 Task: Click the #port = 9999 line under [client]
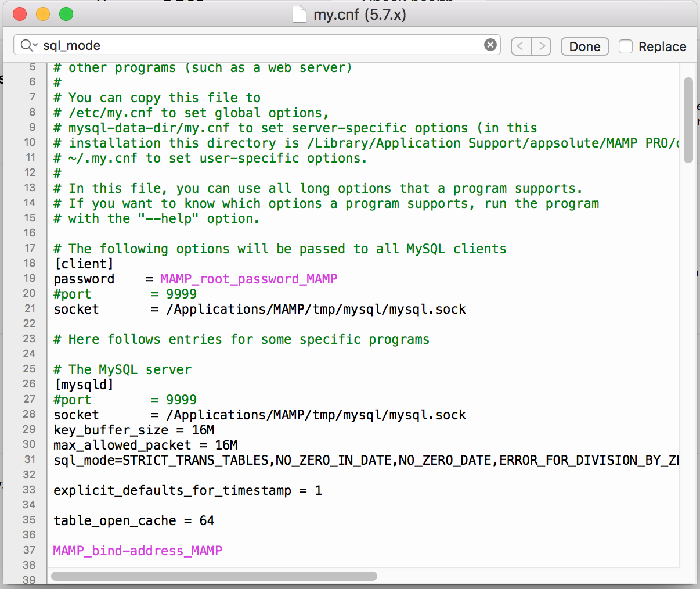click(x=125, y=294)
